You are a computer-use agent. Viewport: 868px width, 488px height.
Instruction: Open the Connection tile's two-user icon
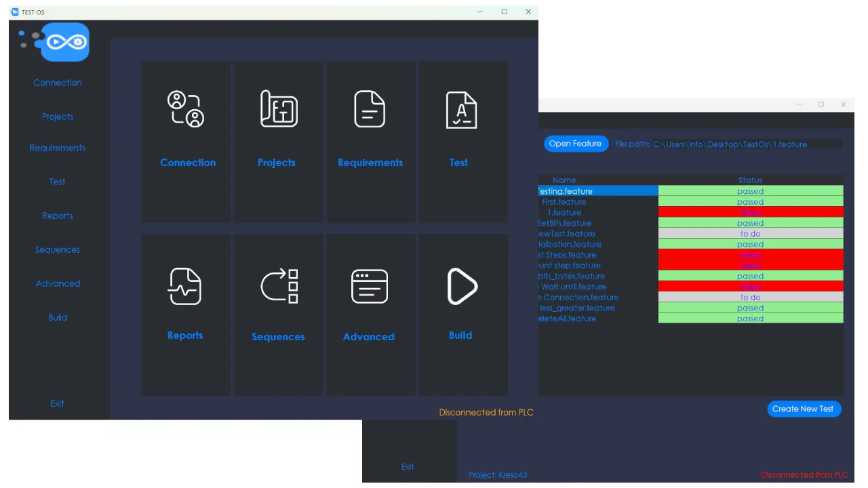point(186,109)
